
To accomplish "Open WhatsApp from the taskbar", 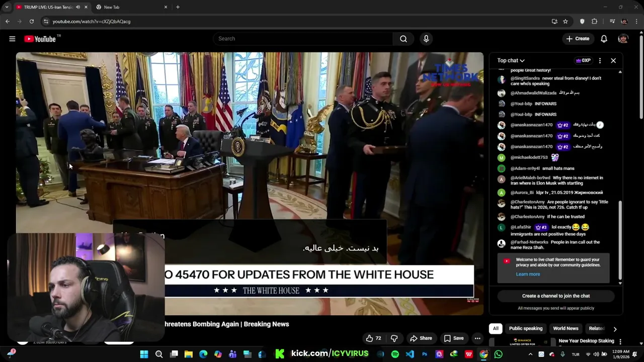I will coord(498,354).
